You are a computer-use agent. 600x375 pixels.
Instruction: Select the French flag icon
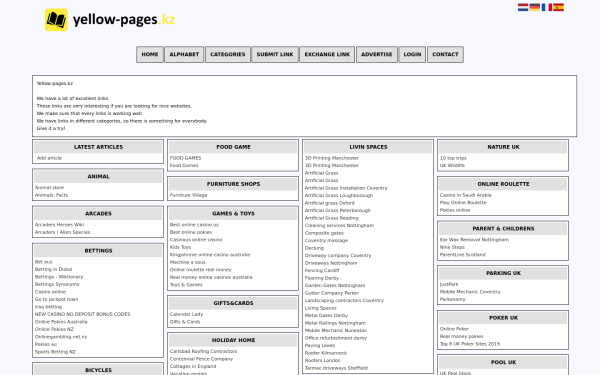coord(546,7)
